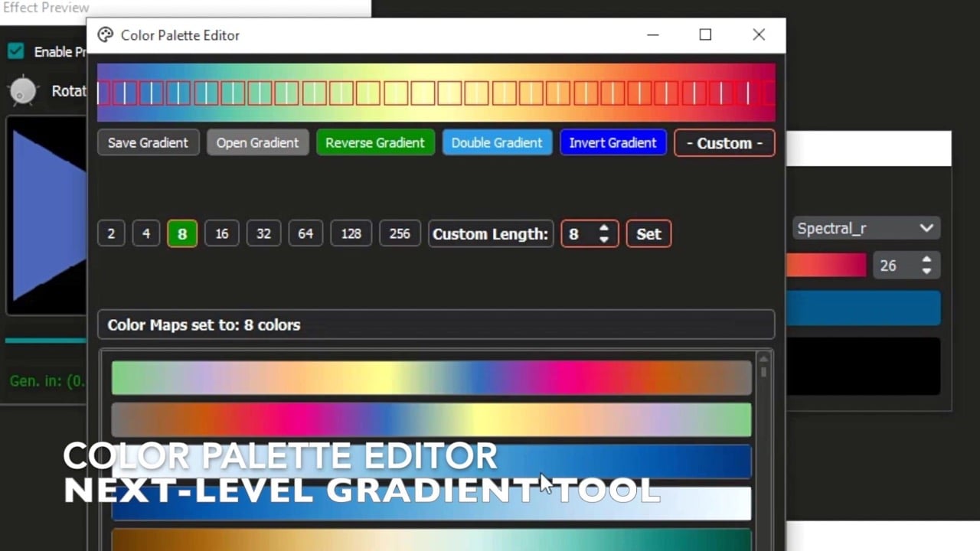This screenshot has width=980, height=551.
Task: Select the 256 color count preset
Action: (x=400, y=233)
